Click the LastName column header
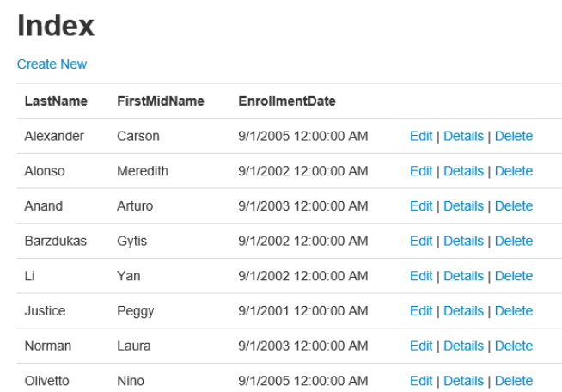Image resolution: width=562 pixels, height=392 pixels. pyautogui.click(x=56, y=101)
